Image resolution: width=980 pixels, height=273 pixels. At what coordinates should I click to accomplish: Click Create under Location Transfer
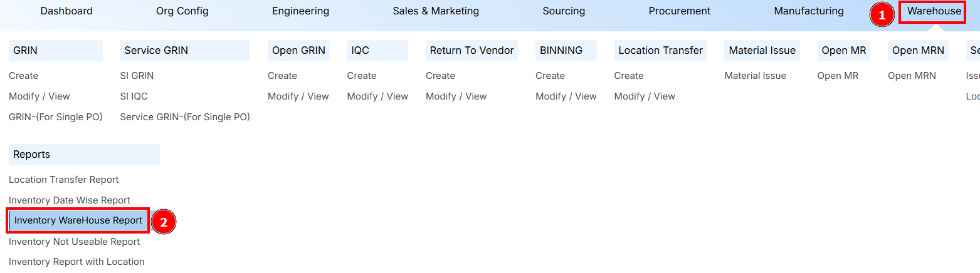(x=628, y=76)
